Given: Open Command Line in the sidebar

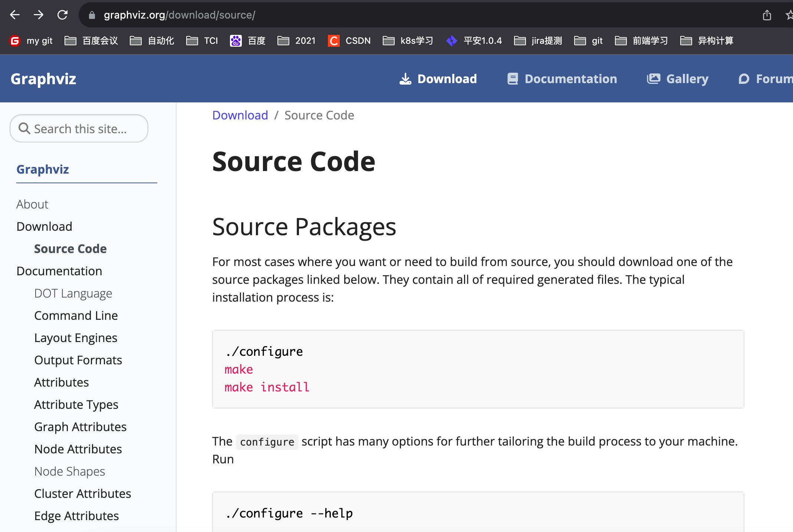Looking at the screenshot, I should click(x=76, y=315).
